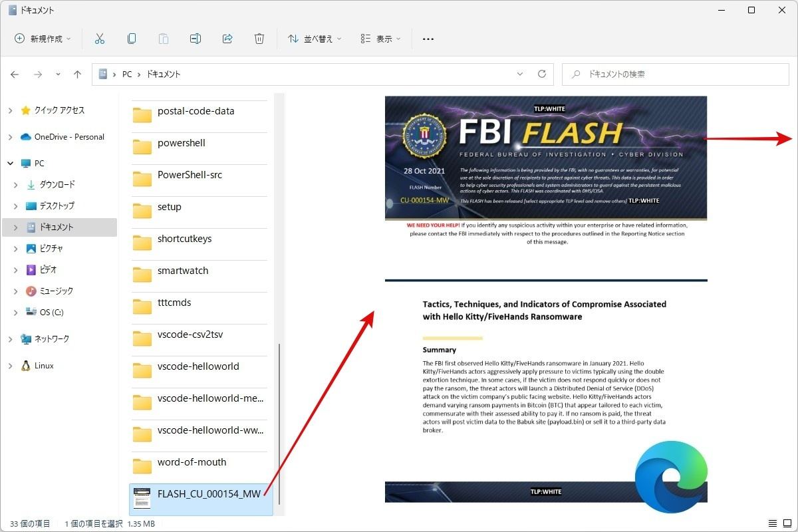Select the tttcmds folder

click(x=199, y=306)
